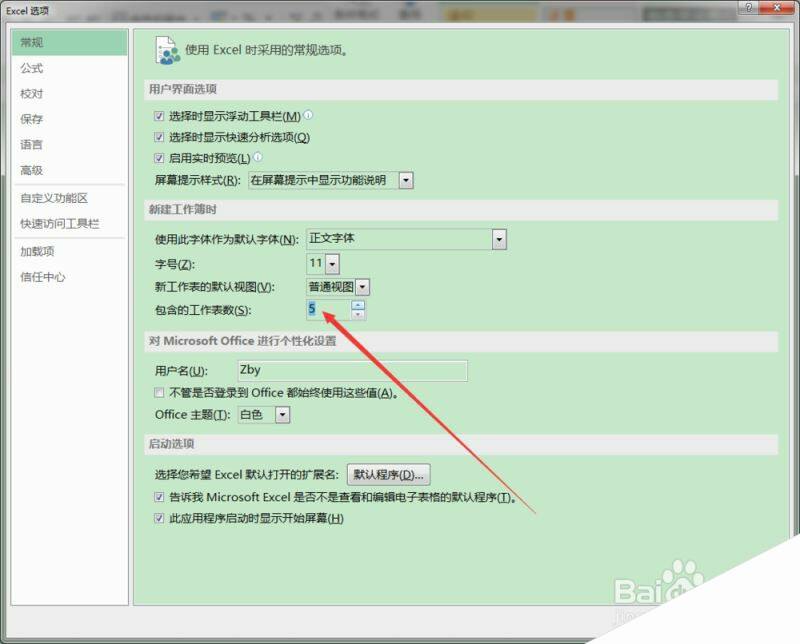
Task: Toggle 此应用程序启动时显示开始屏幕 checkbox
Action: tap(159, 518)
